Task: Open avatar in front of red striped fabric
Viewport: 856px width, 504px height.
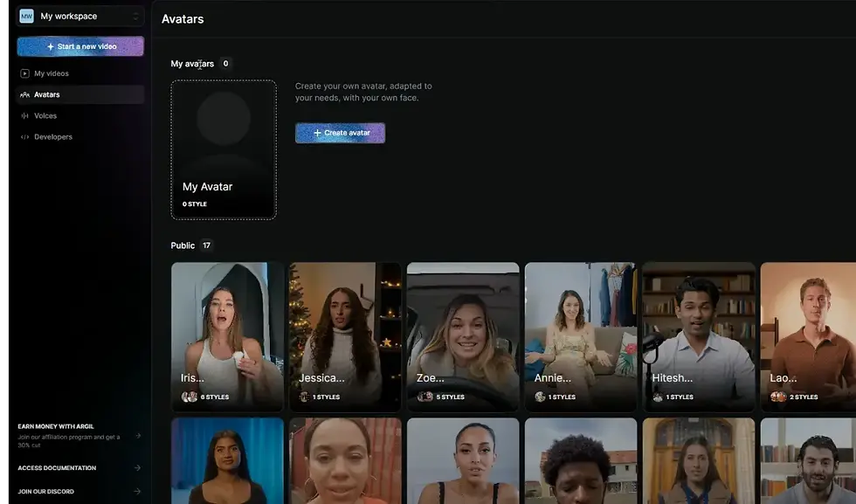Action: (x=346, y=461)
